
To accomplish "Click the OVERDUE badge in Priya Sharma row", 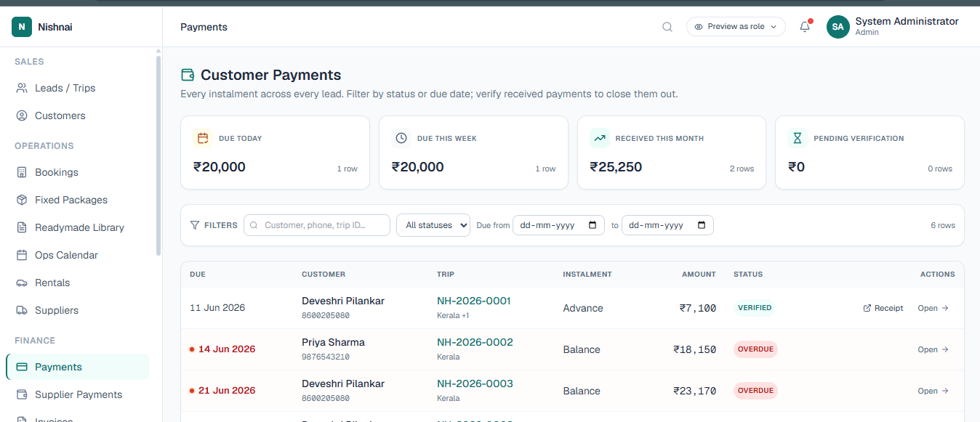I will [755, 349].
